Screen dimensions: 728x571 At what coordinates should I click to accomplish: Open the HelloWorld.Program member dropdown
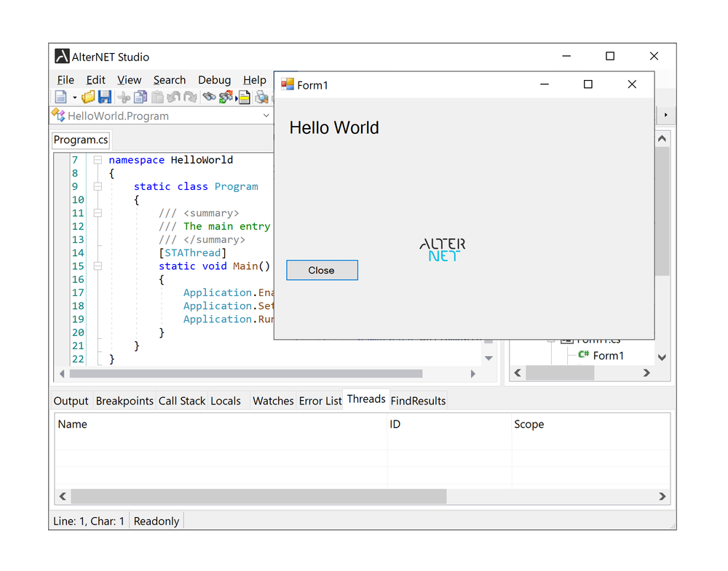265,115
